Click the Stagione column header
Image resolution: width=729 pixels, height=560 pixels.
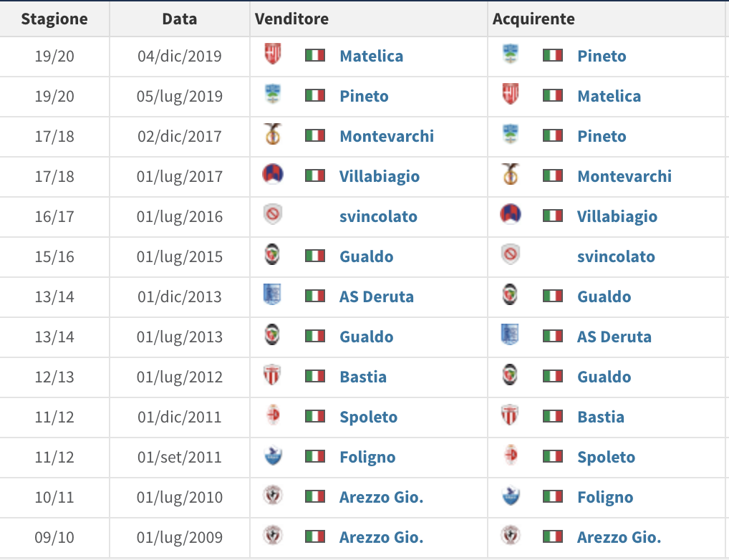(x=54, y=19)
